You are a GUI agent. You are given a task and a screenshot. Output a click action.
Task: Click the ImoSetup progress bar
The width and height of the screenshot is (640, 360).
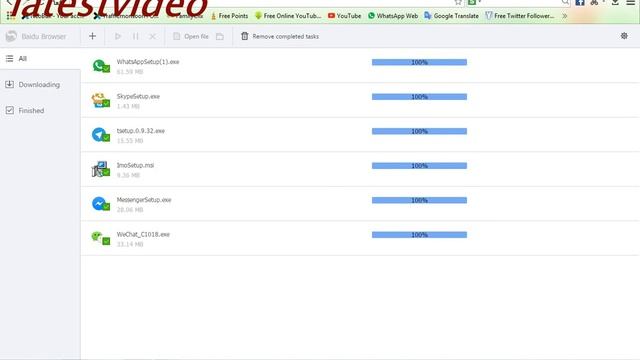(419, 166)
